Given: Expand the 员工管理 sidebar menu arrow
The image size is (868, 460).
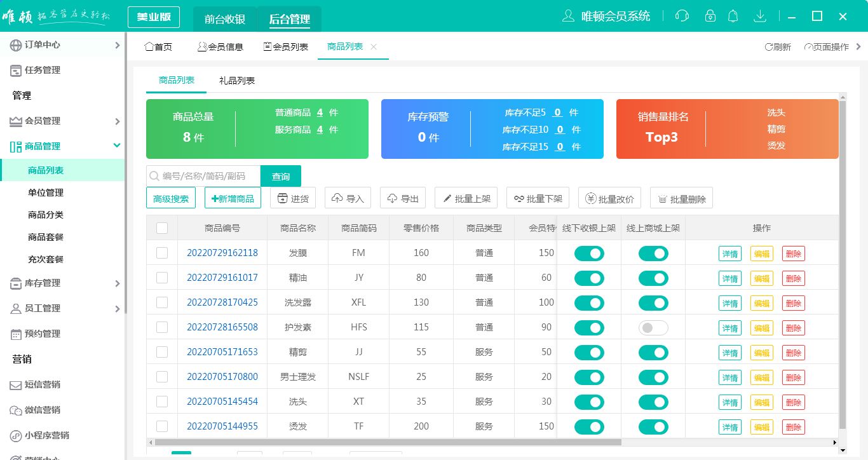Looking at the screenshot, I should tap(117, 309).
